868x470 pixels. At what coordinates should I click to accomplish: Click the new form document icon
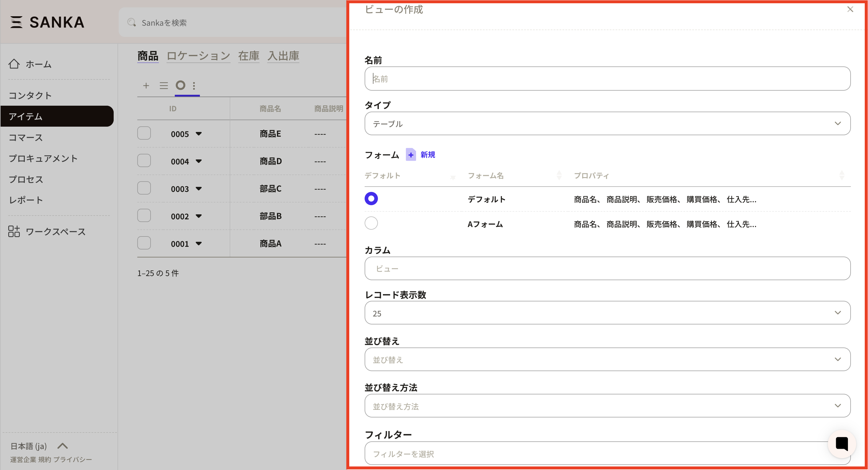[410, 155]
